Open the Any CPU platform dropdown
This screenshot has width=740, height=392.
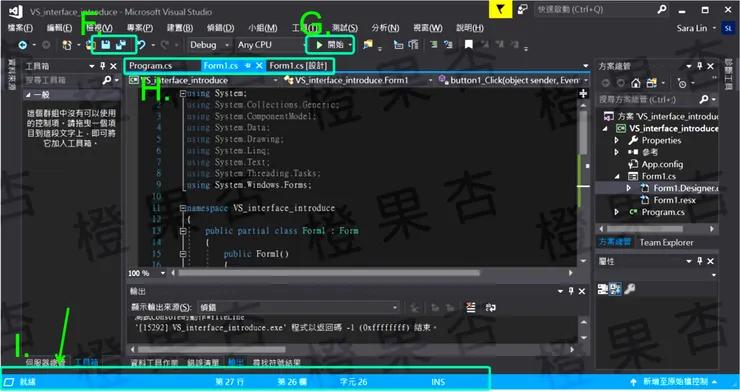pyautogui.click(x=271, y=45)
